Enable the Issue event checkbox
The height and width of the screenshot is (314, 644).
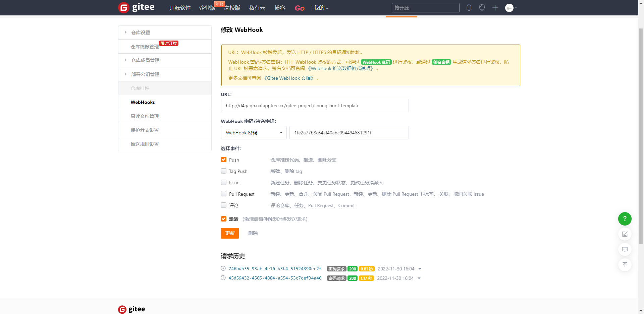[224, 182]
